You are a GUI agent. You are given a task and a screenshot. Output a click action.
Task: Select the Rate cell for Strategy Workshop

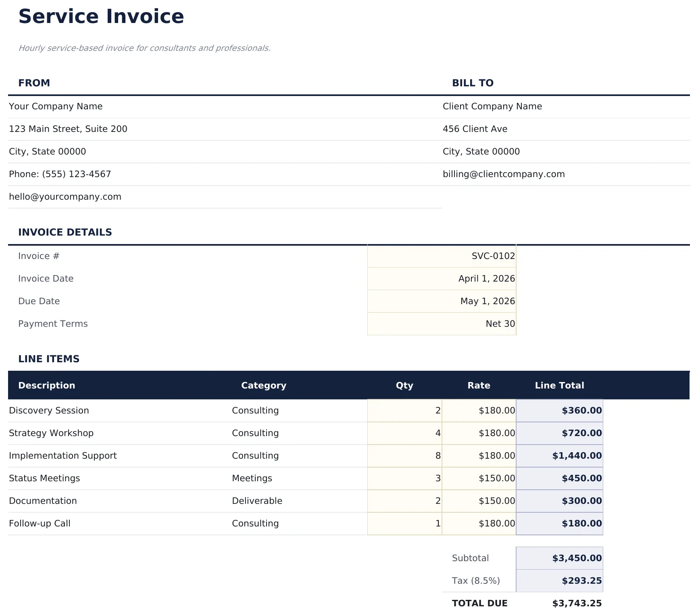point(479,433)
